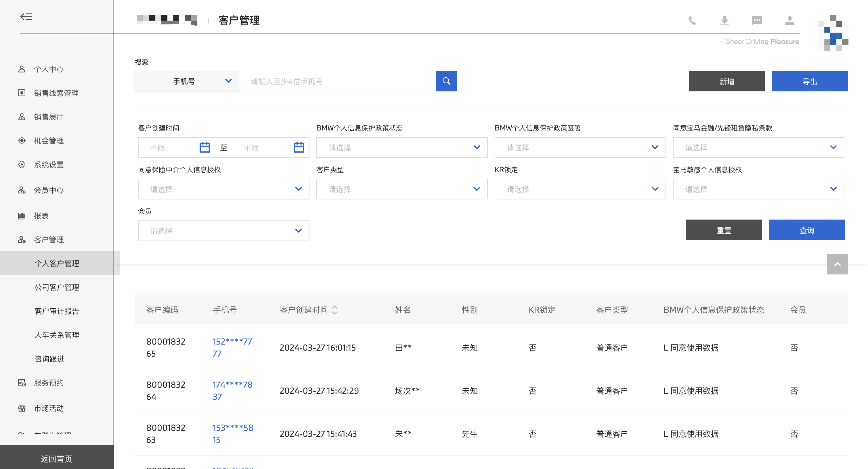Viewport: 868px width, 469px height.
Task: Click the 个人中心 person icon in sidebar
Action: pyautogui.click(x=22, y=69)
